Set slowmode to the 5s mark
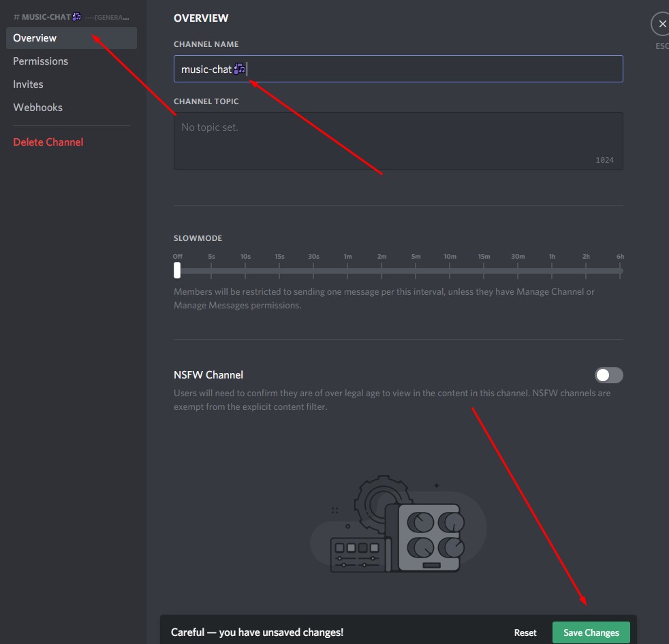This screenshot has height=644, width=669. pos(211,270)
